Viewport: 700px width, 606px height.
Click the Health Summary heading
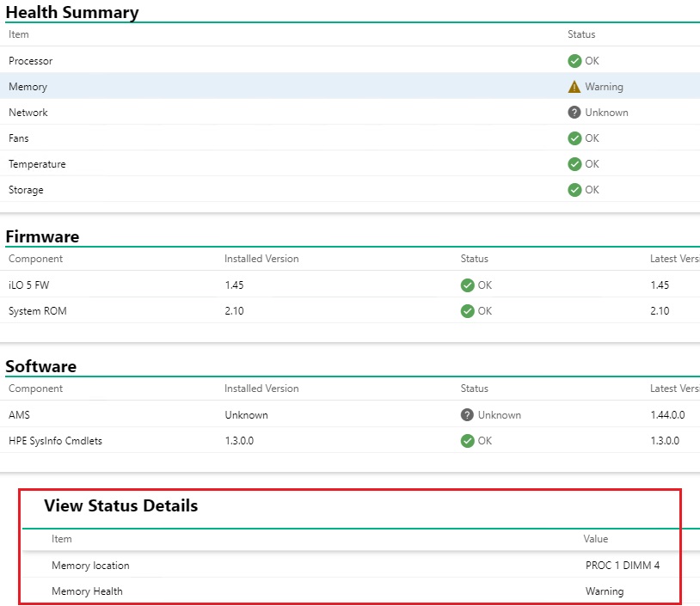(72, 12)
